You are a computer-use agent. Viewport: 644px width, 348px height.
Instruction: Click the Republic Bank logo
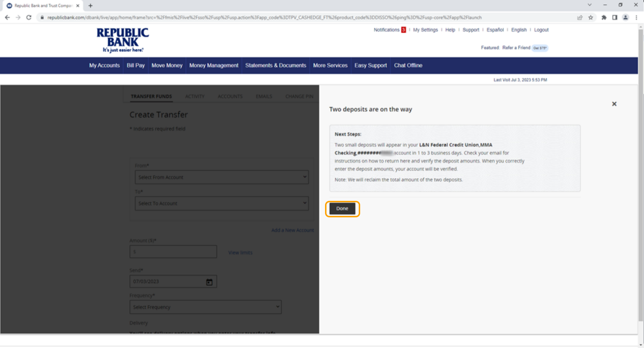click(x=123, y=40)
